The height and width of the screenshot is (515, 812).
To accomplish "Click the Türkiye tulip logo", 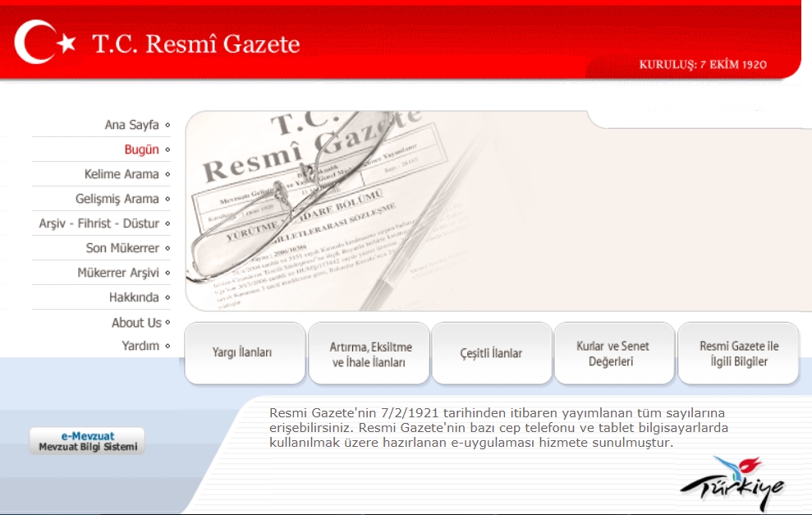I will pos(732,482).
